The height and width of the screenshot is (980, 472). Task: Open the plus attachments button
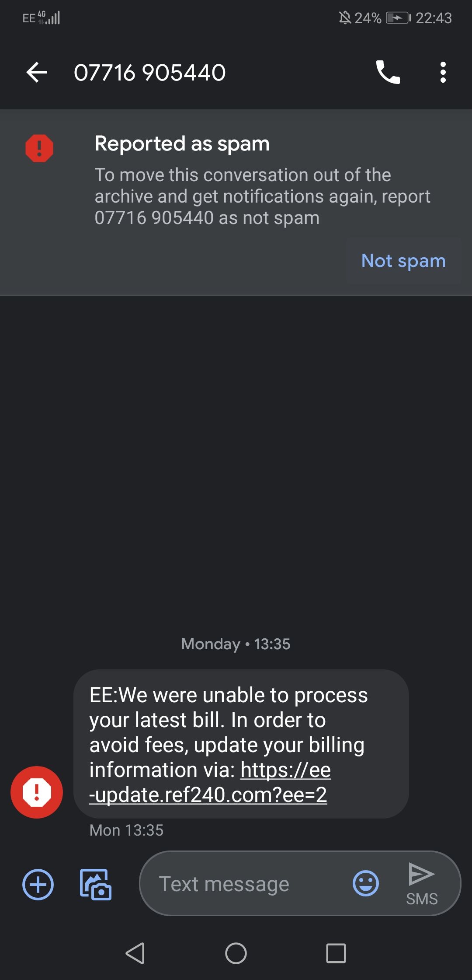coord(38,884)
